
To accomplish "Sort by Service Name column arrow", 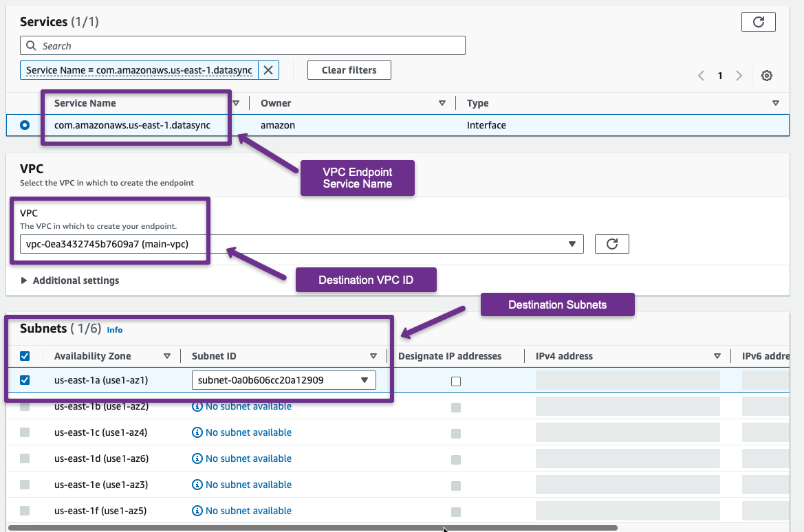I will (x=236, y=103).
